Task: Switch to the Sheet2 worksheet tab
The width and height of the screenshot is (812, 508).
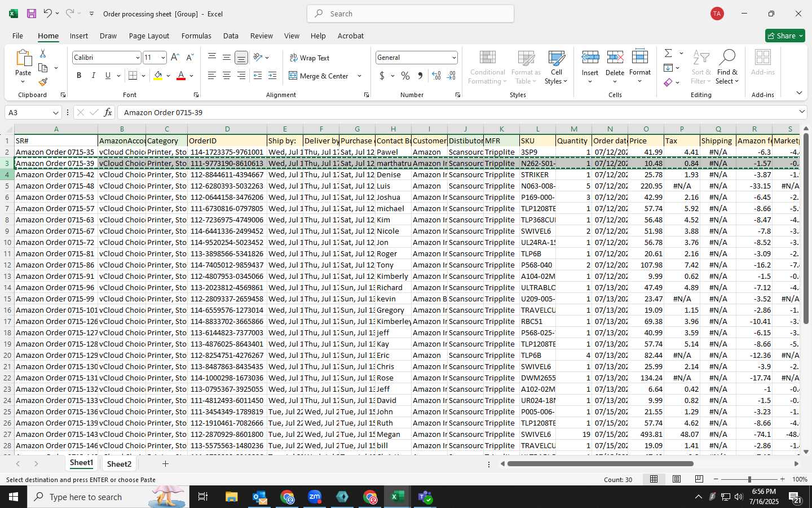Action: click(119, 464)
